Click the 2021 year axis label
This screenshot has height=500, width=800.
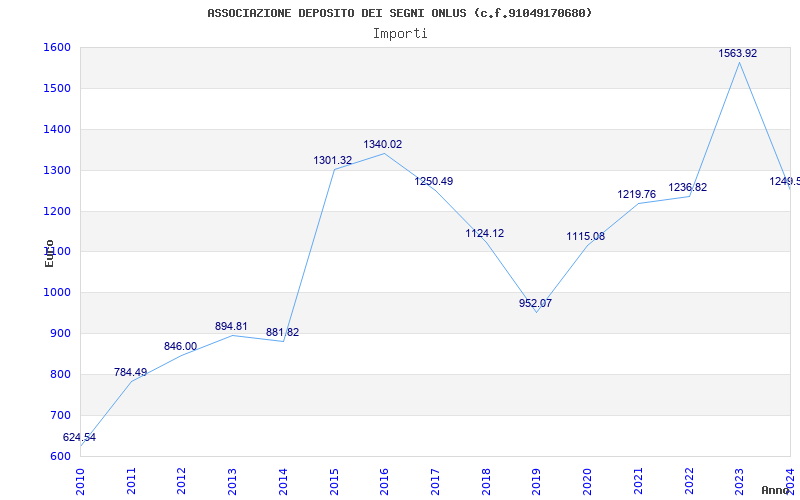point(638,481)
